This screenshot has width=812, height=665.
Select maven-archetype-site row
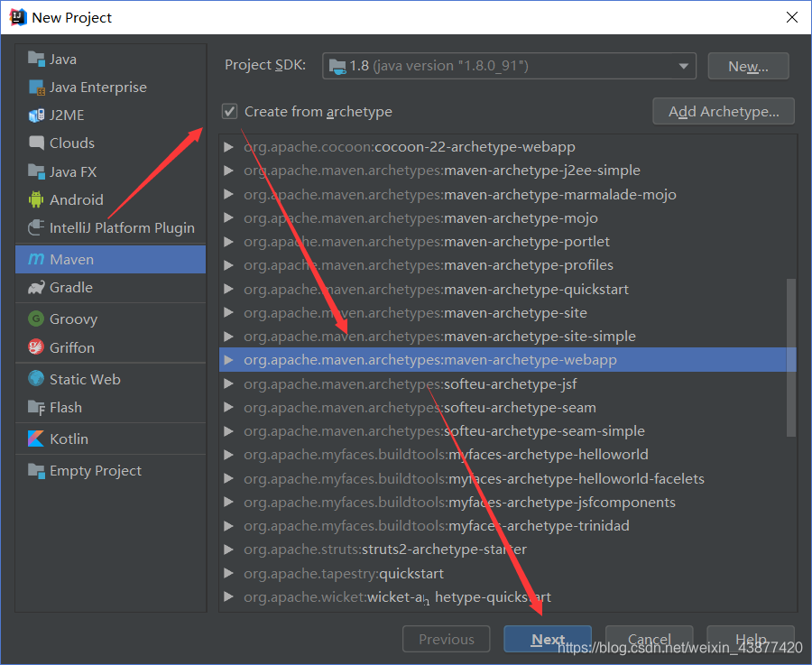(x=507, y=313)
